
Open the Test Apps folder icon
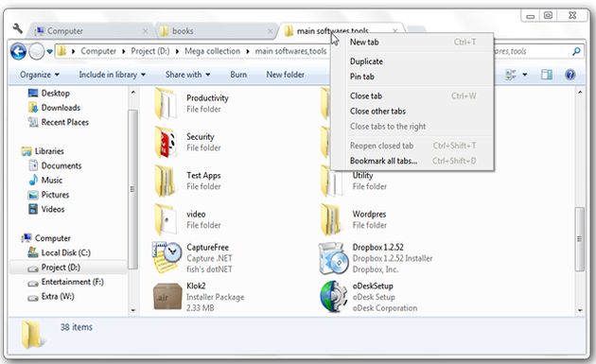pyautogui.click(x=166, y=181)
